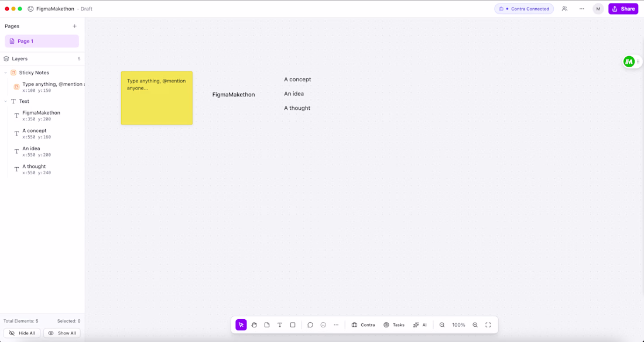644x342 pixels.
Task: Click the Layers count 5 badge
Action: 79,58
